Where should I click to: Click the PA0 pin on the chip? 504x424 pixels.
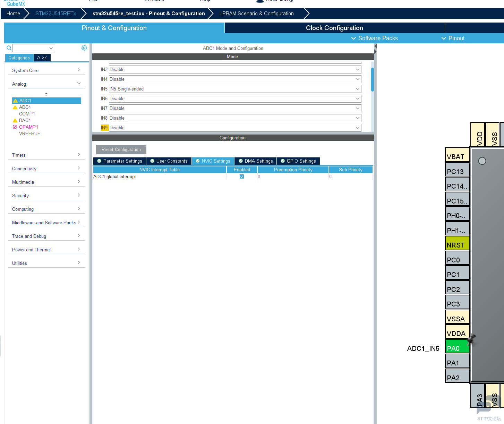(458, 347)
